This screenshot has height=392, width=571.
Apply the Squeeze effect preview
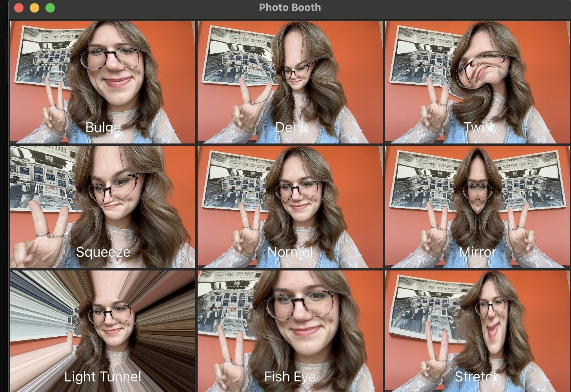point(102,207)
